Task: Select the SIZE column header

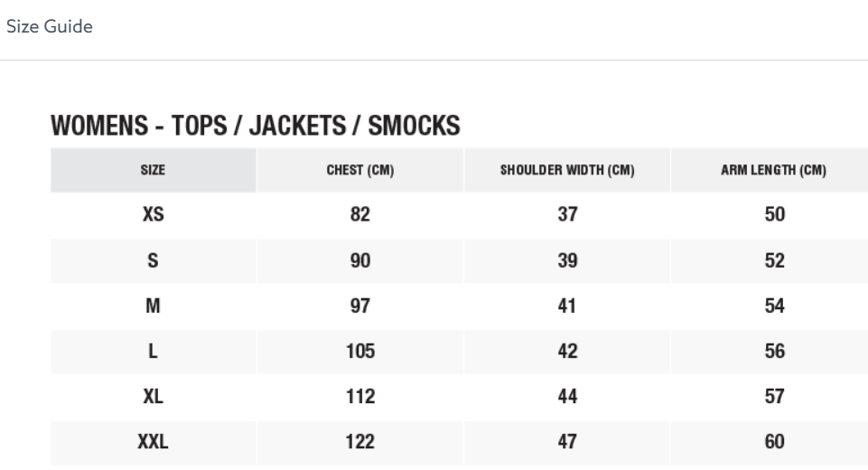Action: tap(153, 170)
